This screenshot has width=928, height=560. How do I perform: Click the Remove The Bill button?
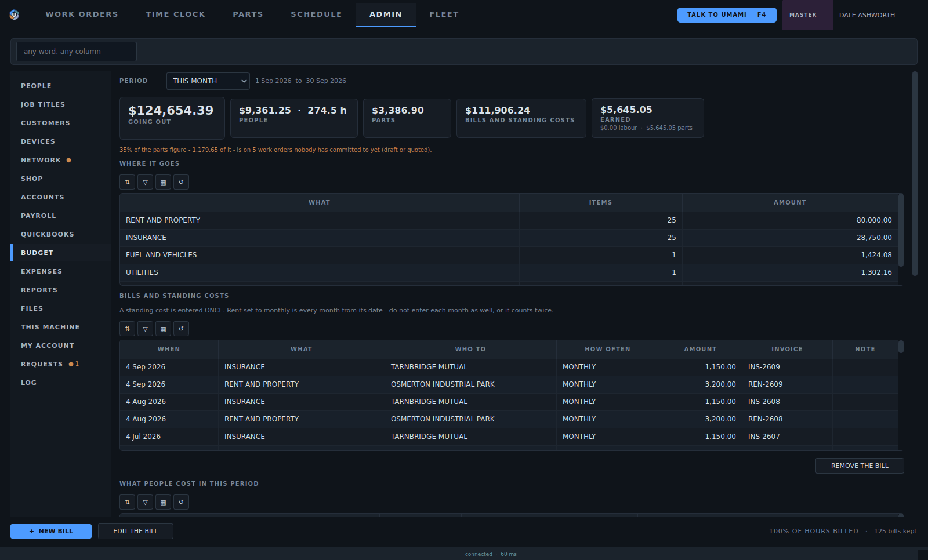(x=860, y=466)
